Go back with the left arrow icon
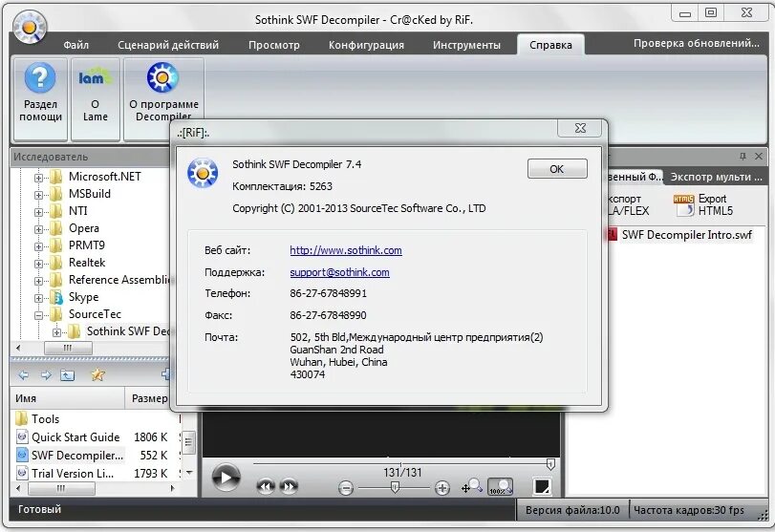 pyautogui.click(x=23, y=375)
